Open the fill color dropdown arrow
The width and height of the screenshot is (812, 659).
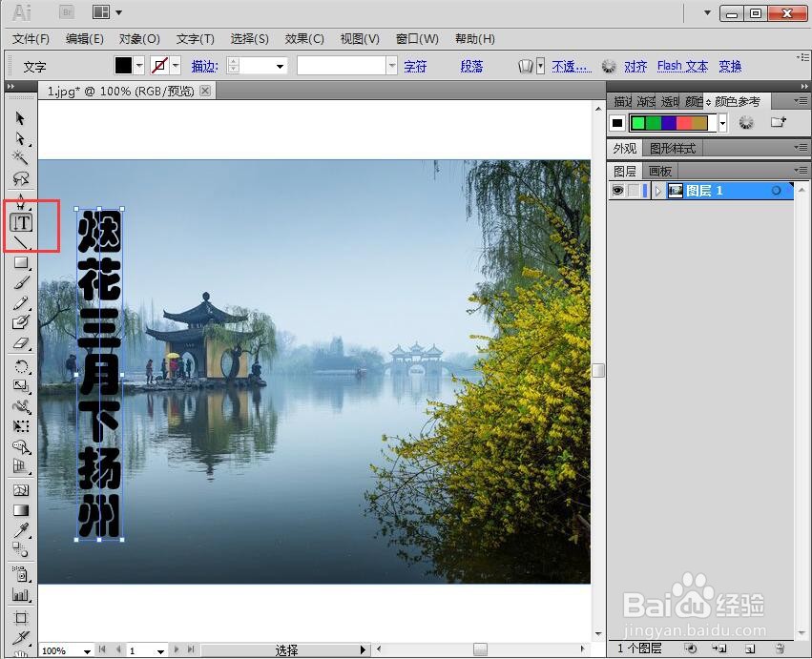pyautogui.click(x=139, y=66)
